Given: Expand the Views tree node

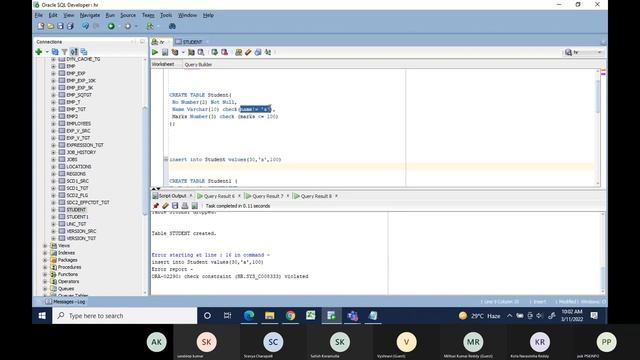Looking at the screenshot, I should coord(45,246).
